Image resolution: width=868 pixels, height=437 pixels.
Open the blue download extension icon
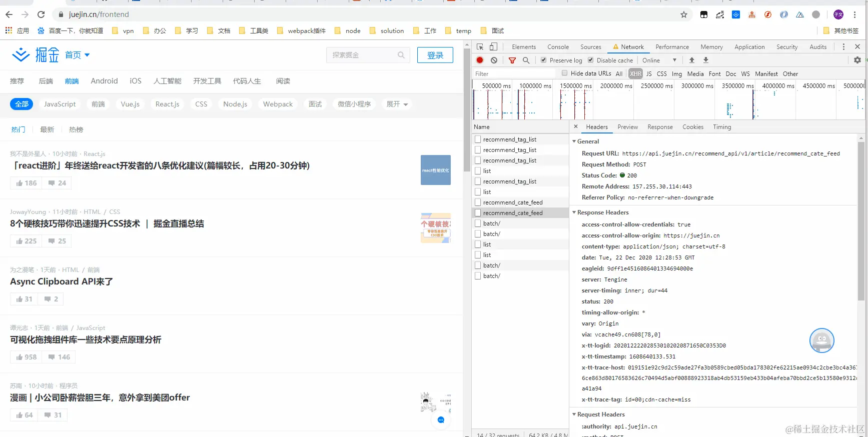[x=736, y=14]
